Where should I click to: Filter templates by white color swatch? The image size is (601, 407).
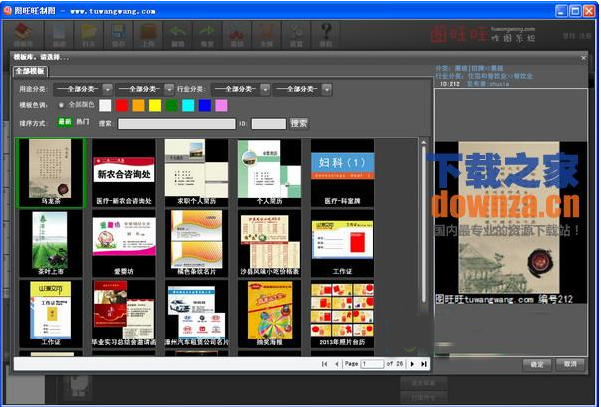[105, 105]
